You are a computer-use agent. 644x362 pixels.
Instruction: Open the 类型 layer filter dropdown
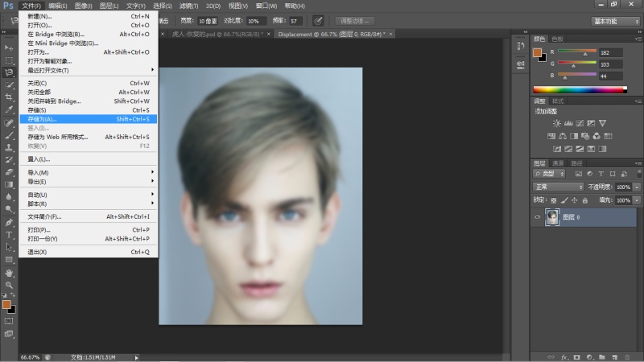[549, 174]
